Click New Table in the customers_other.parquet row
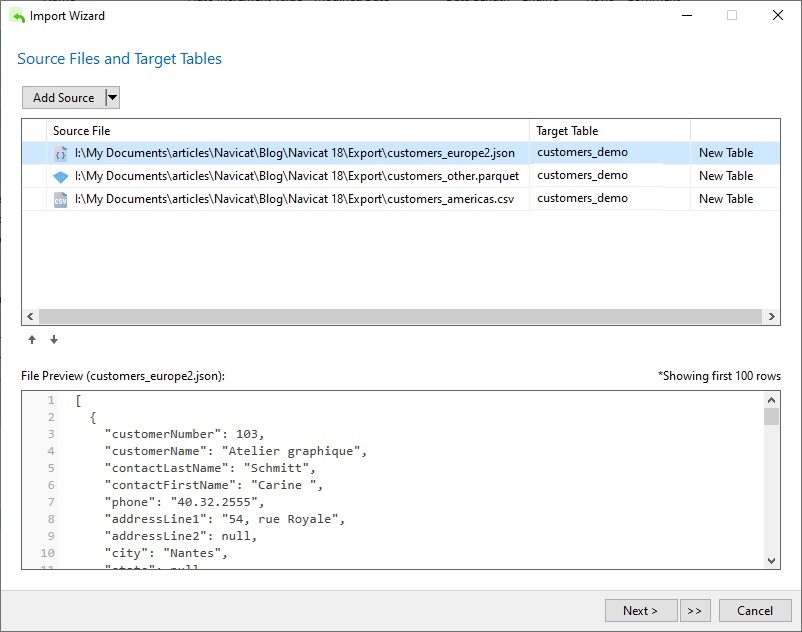 pyautogui.click(x=726, y=176)
